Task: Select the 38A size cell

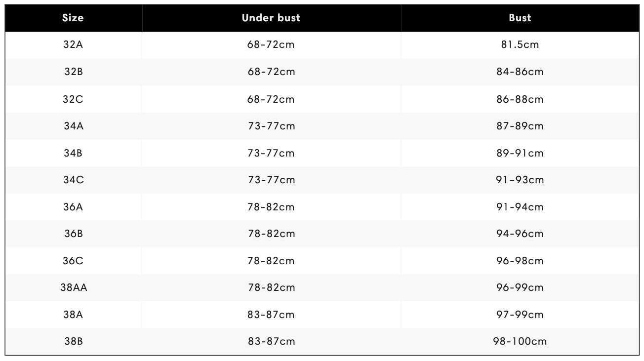Action: [73, 315]
